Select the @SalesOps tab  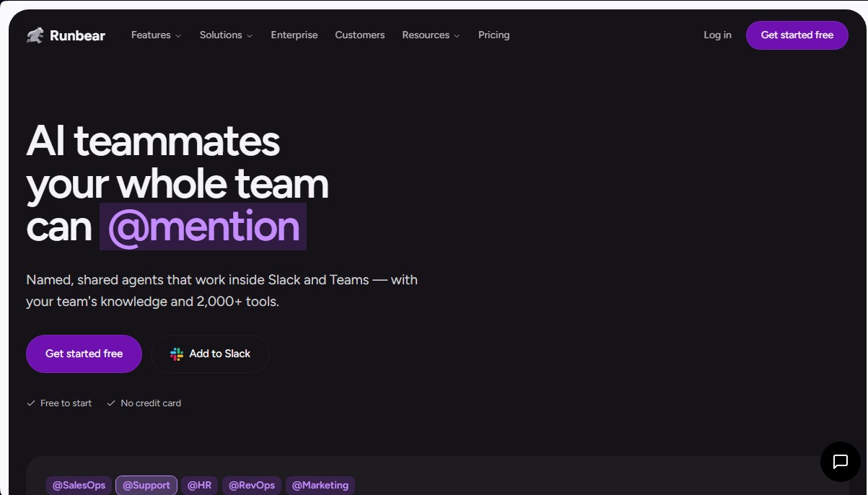(79, 486)
